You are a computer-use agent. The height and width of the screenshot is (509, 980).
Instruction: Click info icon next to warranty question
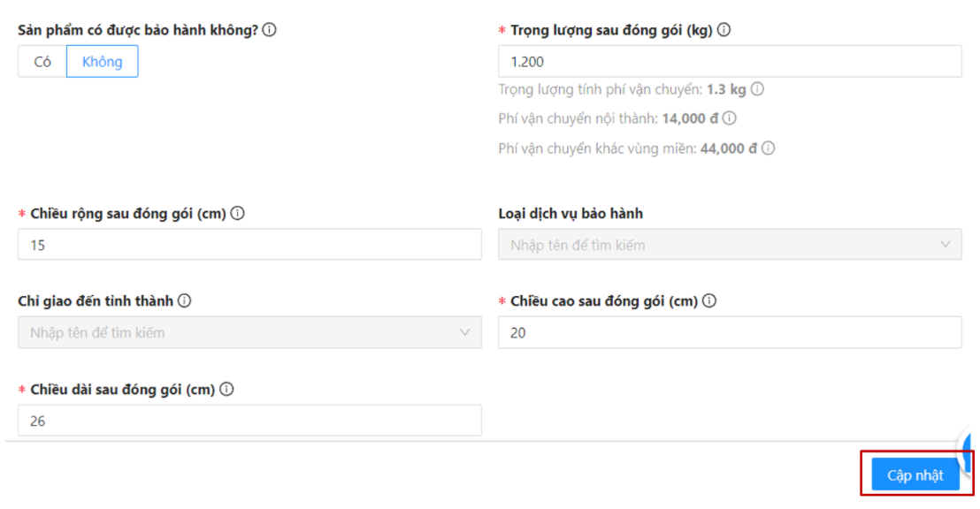point(270,29)
